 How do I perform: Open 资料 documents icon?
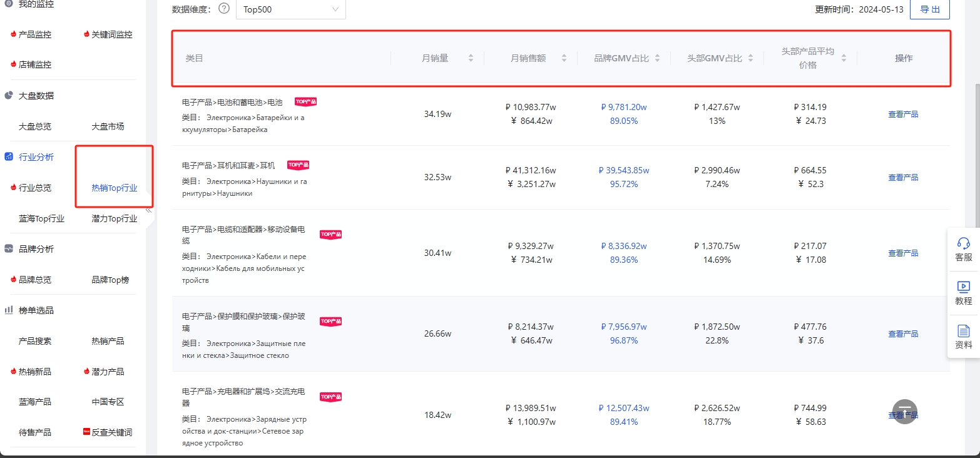[x=964, y=337]
